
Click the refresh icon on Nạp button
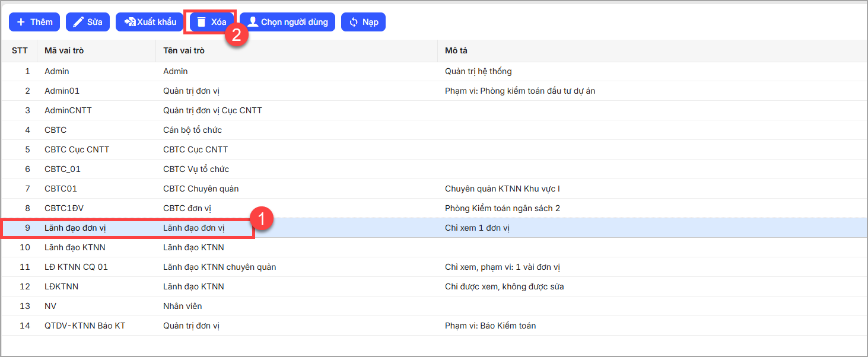pyautogui.click(x=354, y=22)
